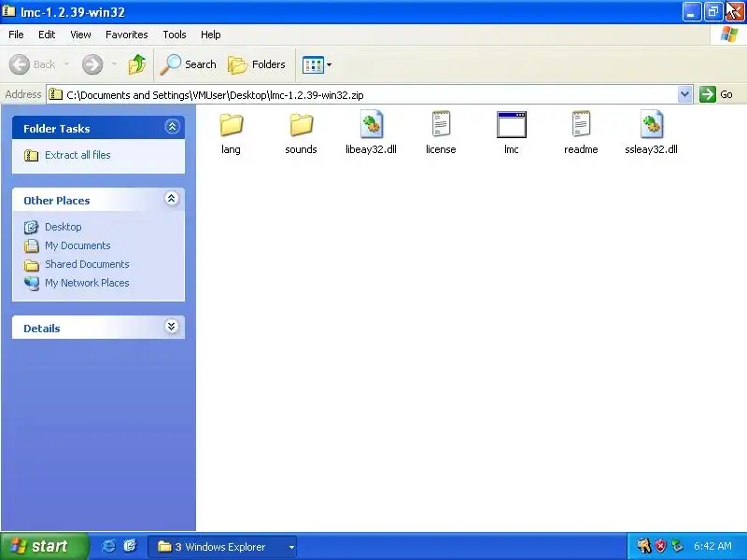Open the sounds folder

tap(301, 133)
